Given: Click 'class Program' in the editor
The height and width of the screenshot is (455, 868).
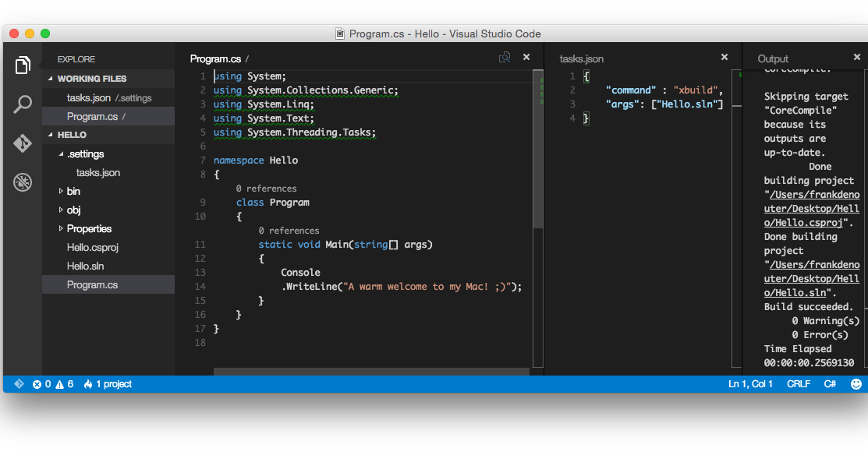Looking at the screenshot, I should coord(272,203).
